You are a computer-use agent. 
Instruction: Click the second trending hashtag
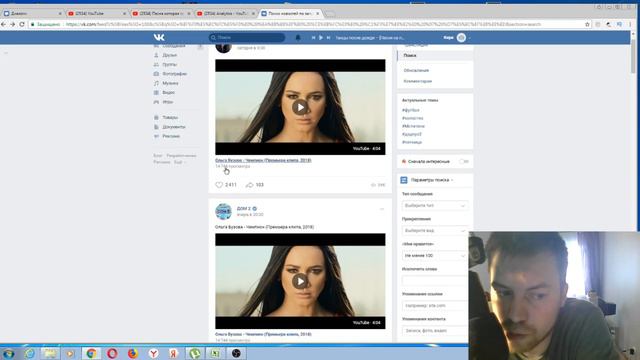point(413,118)
